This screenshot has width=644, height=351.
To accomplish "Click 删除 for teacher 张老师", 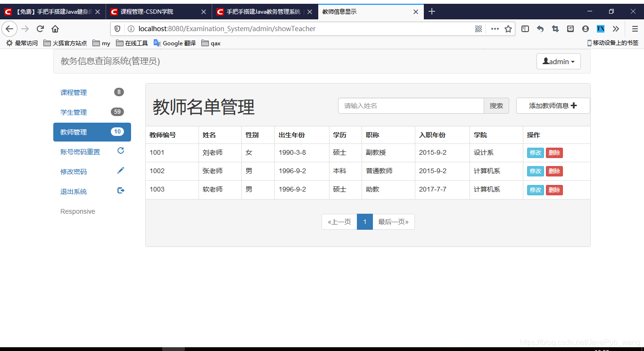I will point(554,171).
